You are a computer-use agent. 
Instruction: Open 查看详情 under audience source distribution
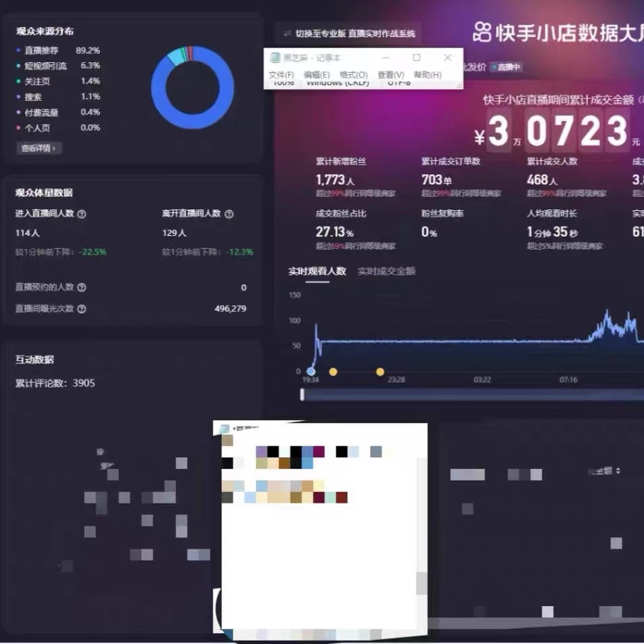[39, 148]
